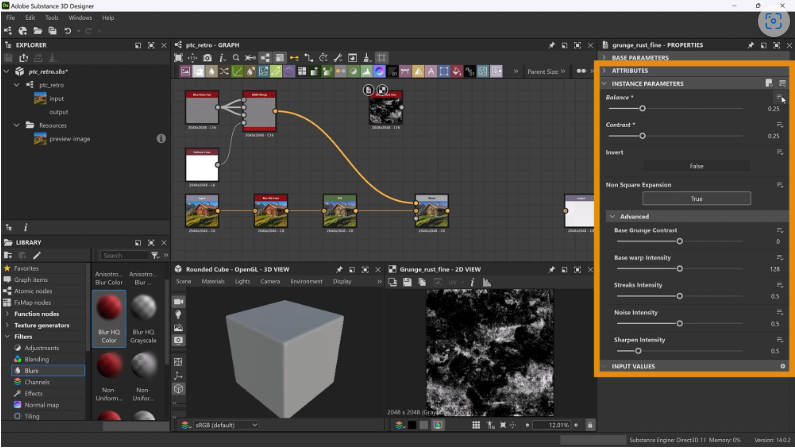The image size is (795, 448).
Task: Collapse ptc_retro.sbs package in Explorer
Action: (7, 71)
